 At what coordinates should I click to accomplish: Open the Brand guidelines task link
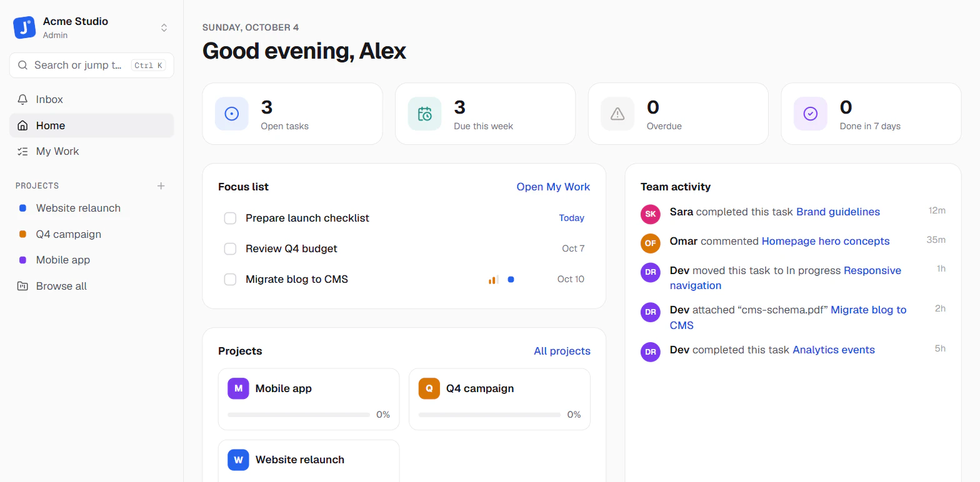(838, 212)
